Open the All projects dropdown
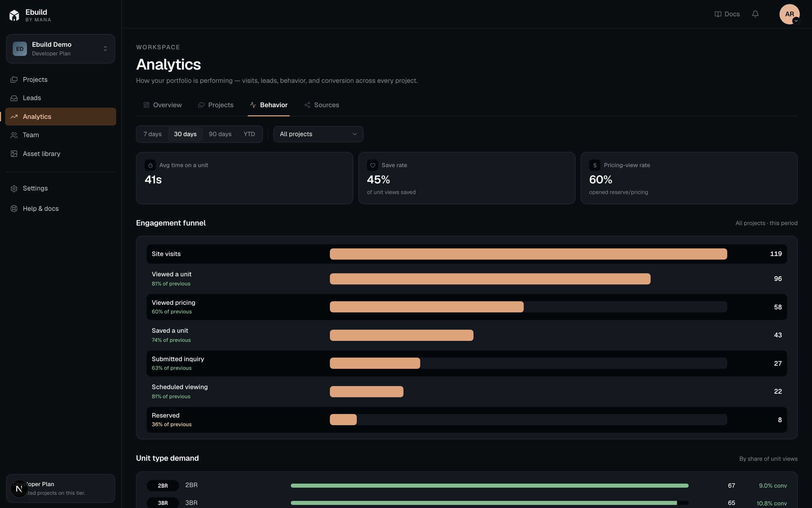The width and height of the screenshot is (812, 508). (x=318, y=134)
